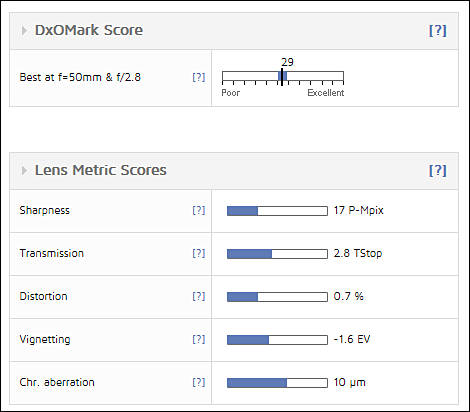Click help icon next to Sharpness
This screenshot has width=470, height=412.
click(199, 210)
